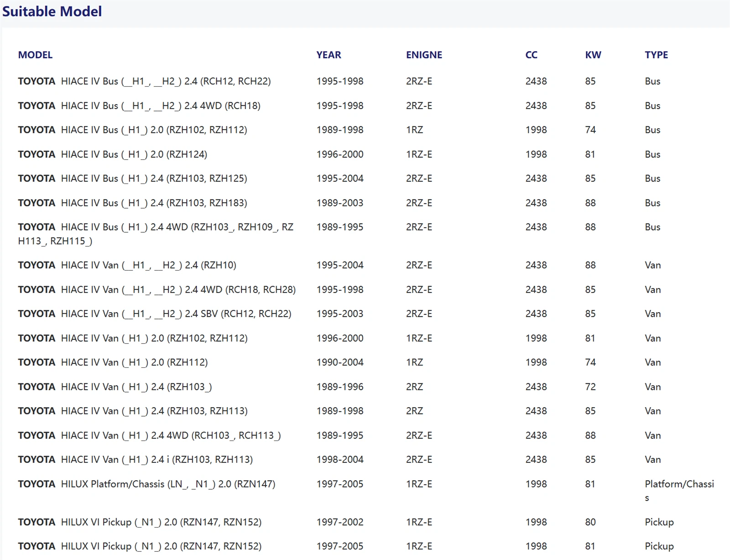Select model 'HIACE IV Van 2.4 (RZH103_)'

(x=115, y=387)
